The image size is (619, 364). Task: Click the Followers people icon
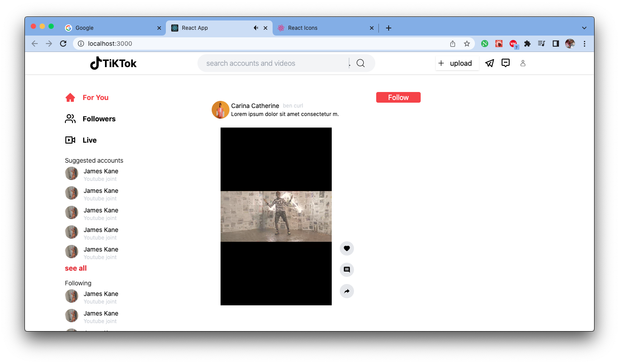click(70, 119)
